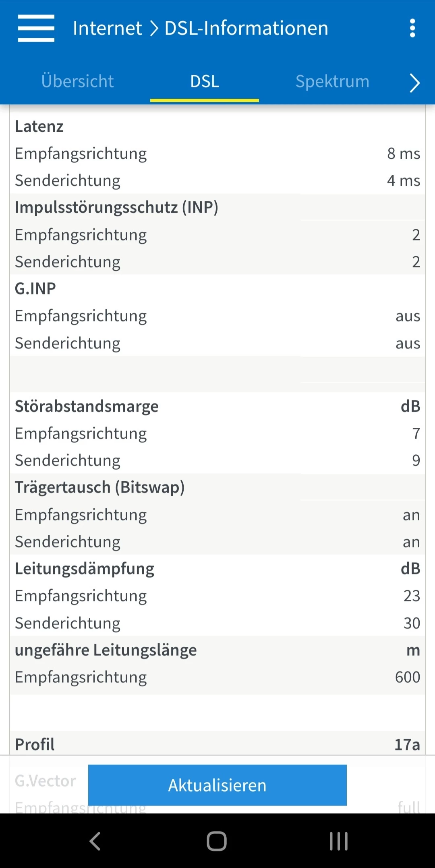Tap the Leitungsdämpfung header row
435x868 pixels.
coord(217,569)
